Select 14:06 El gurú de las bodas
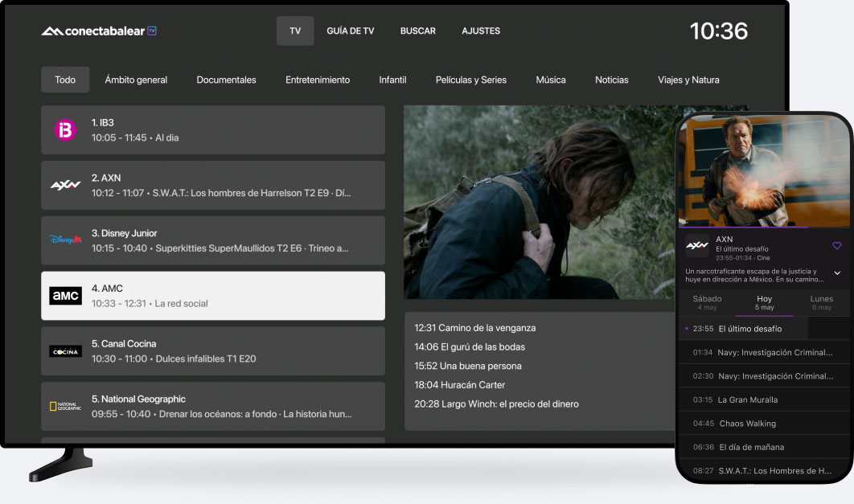Image resolution: width=854 pixels, height=504 pixels. point(470,346)
